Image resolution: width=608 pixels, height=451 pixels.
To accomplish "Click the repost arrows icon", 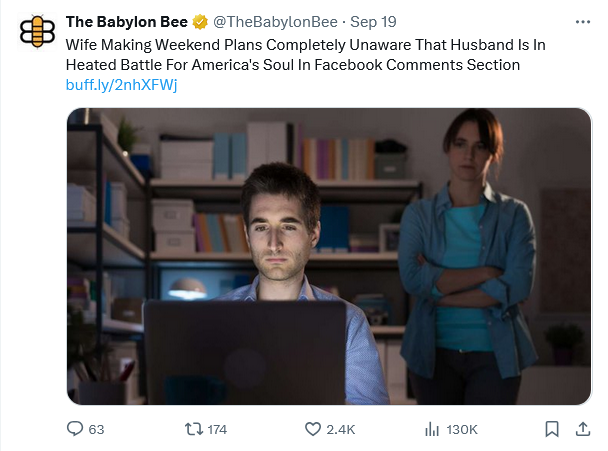I will click(x=194, y=429).
